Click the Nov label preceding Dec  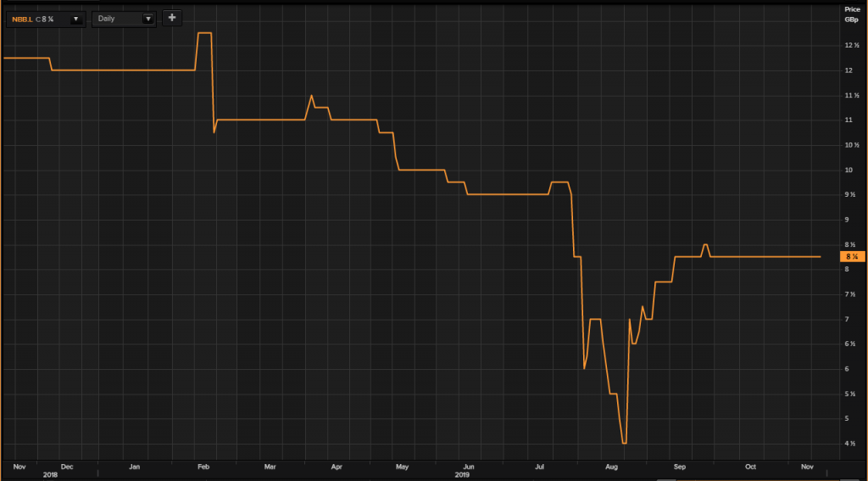[x=19, y=467]
